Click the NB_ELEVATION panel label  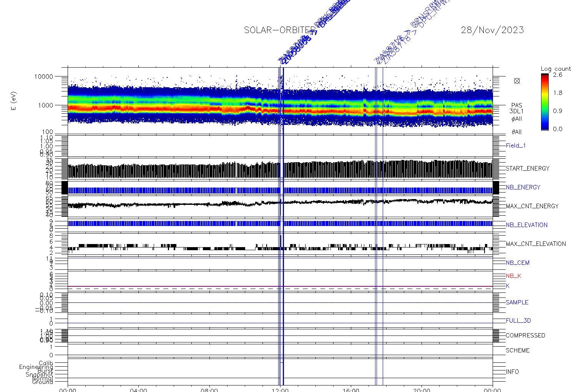526,225
